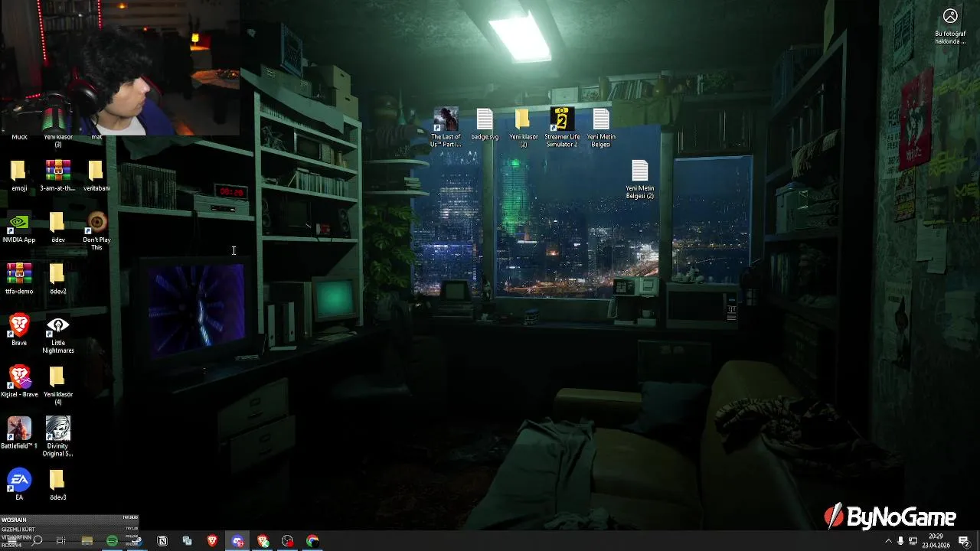The image size is (980, 551).
Task: Select the ödev folder icon
Action: pyautogui.click(x=57, y=227)
